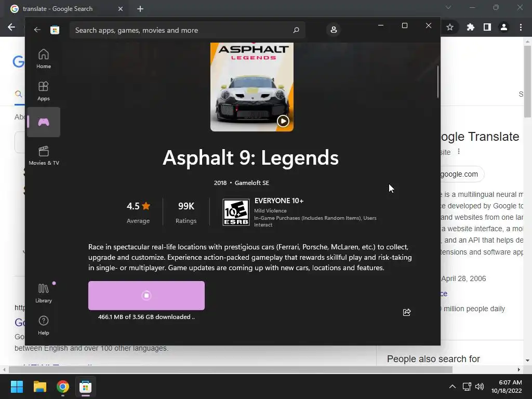This screenshot has width=532, height=399.
Task: Open the Asphalt Legends cover thumbnail
Action: pos(252,87)
